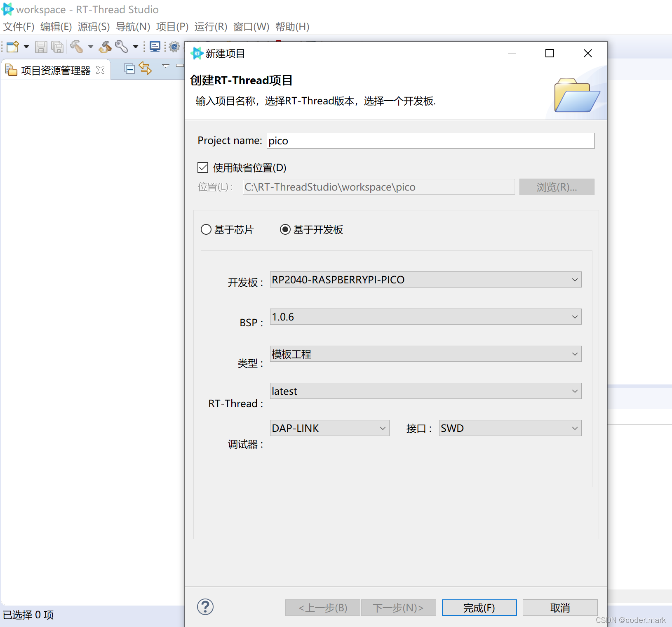Click the 取消 button
Image resolution: width=672 pixels, height=627 pixels.
(x=560, y=608)
